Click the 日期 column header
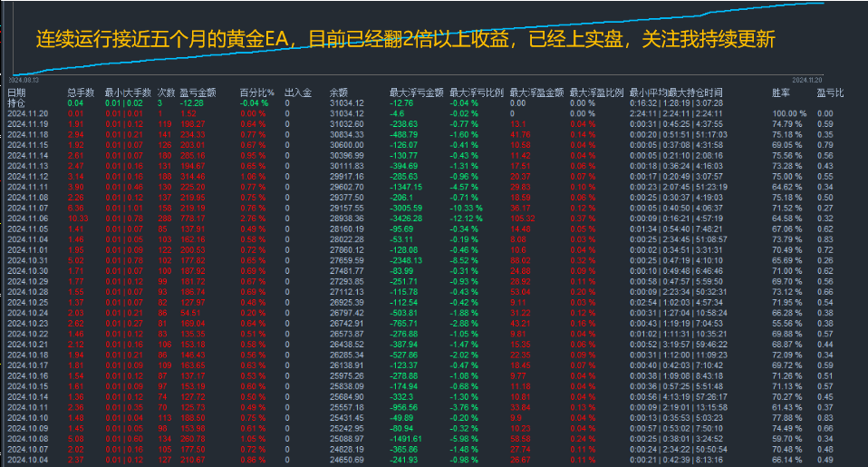The height and width of the screenshot is (467, 868). coord(16,92)
